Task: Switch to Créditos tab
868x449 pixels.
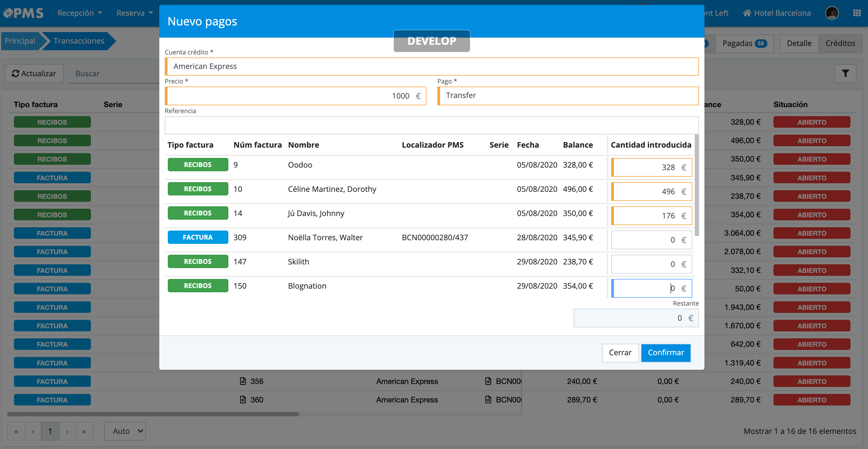Action: [x=840, y=44]
